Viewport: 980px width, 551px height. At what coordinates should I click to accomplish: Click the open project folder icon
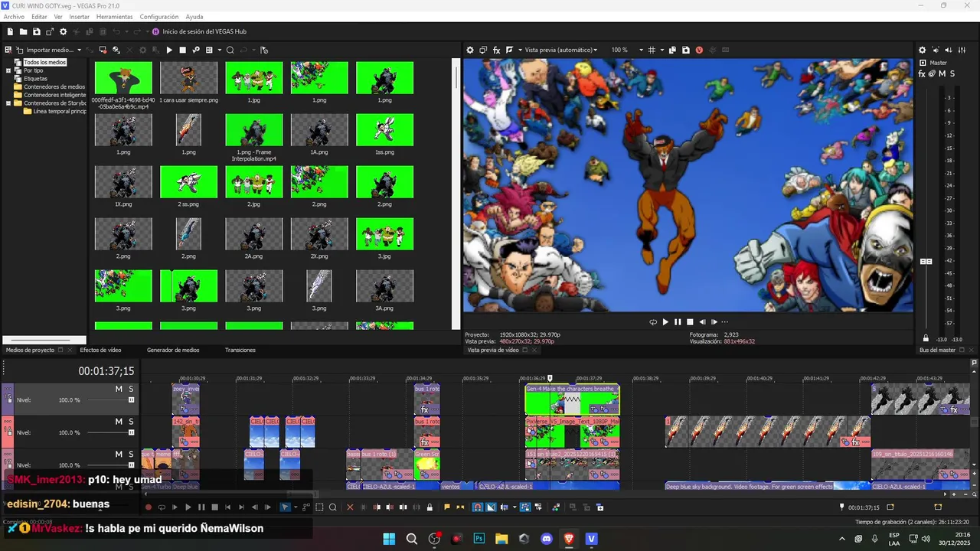tap(24, 31)
